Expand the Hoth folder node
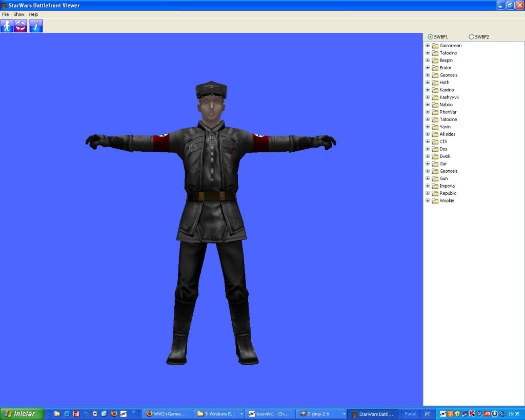This screenshot has height=420, width=525. pyautogui.click(x=428, y=83)
